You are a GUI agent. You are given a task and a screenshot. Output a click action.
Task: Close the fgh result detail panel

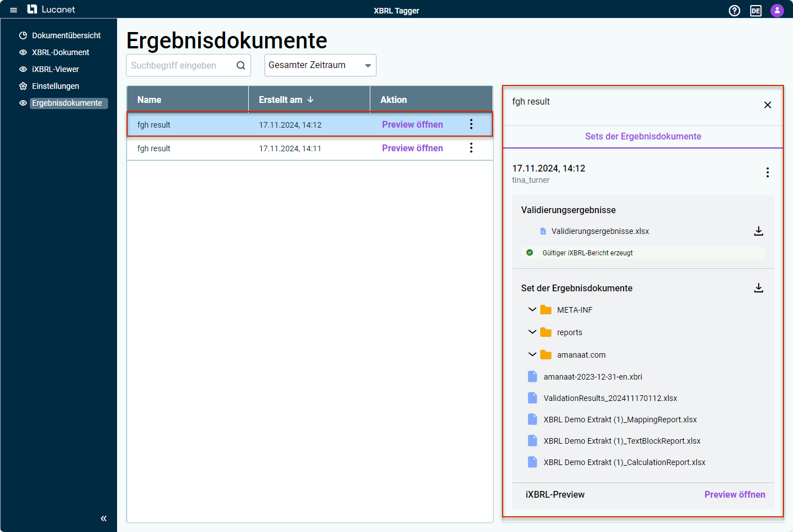[768, 105]
